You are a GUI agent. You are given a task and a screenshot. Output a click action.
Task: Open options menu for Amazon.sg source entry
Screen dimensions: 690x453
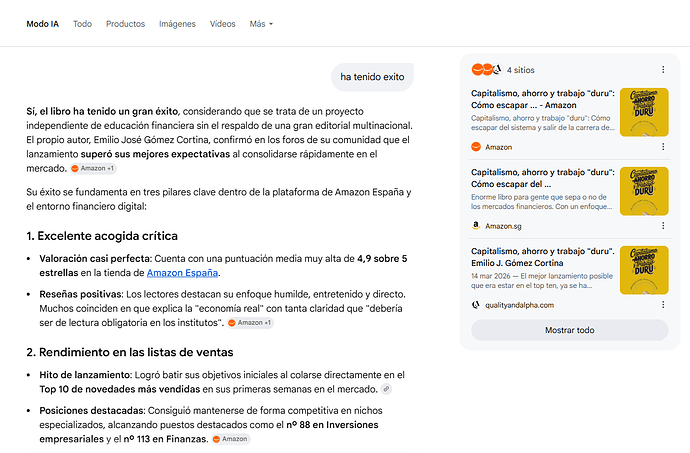pyautogui.click(x=663, y=225)
